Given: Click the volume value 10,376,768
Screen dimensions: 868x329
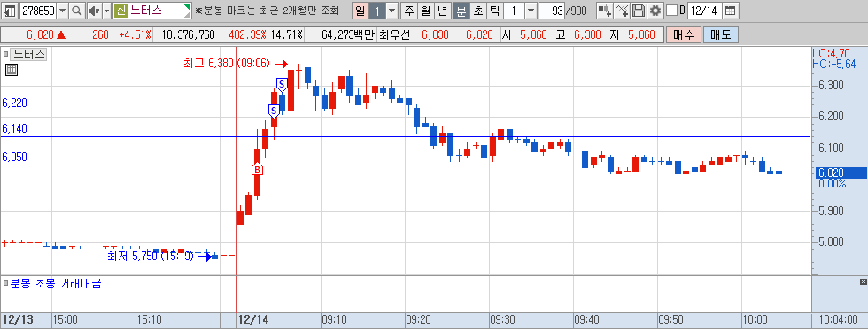Looking at the screenshot, I should [x=188, y=34].
